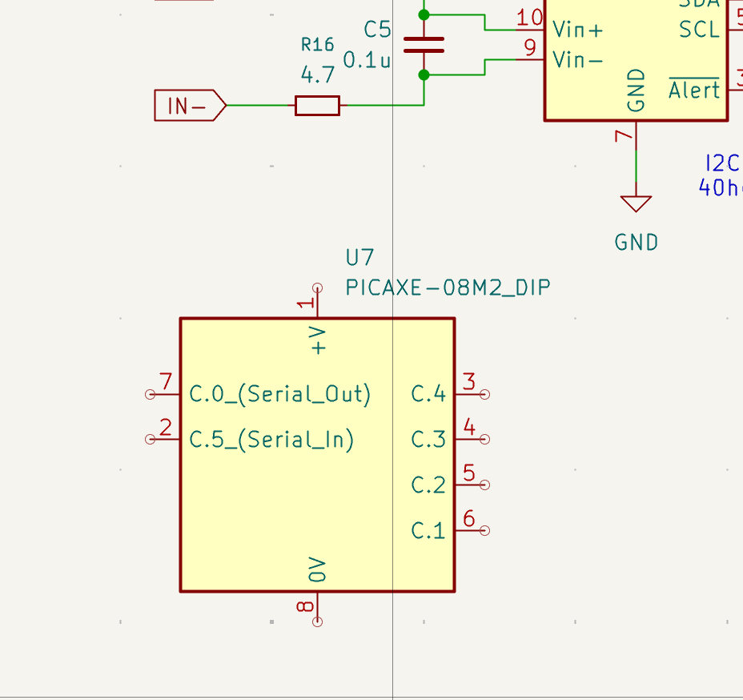Select the 0.1u capacitor value text

point(367,60)
